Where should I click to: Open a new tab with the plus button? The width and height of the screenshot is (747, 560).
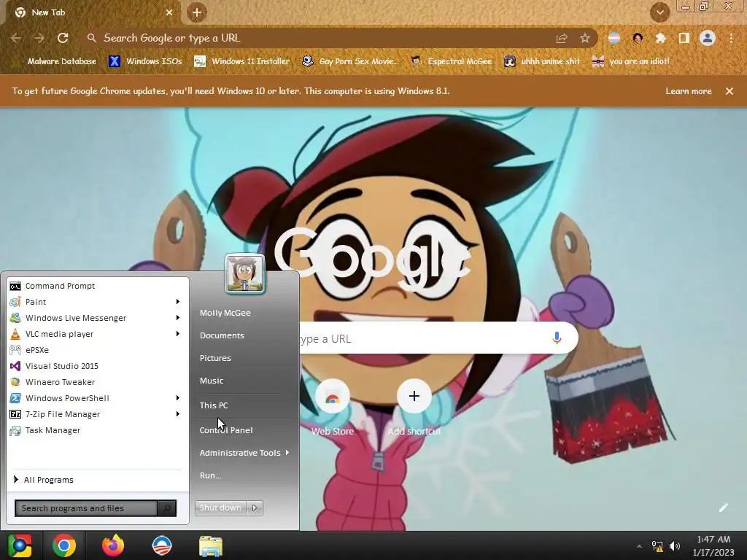coord(197,12)
